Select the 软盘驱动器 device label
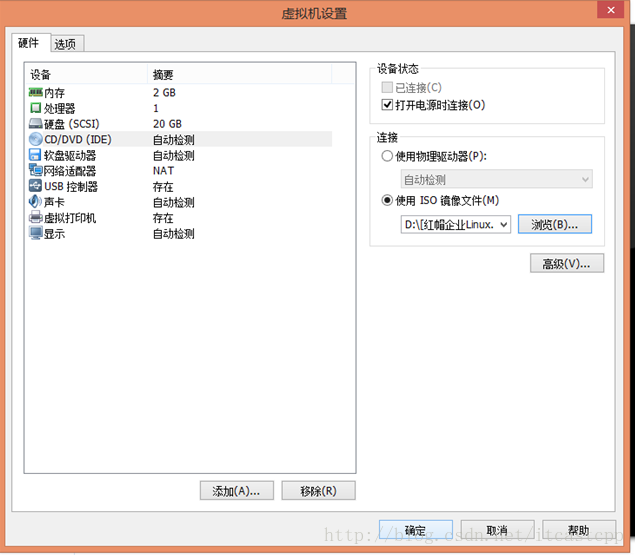Screen dimensions: 635x555 [70, 155]
